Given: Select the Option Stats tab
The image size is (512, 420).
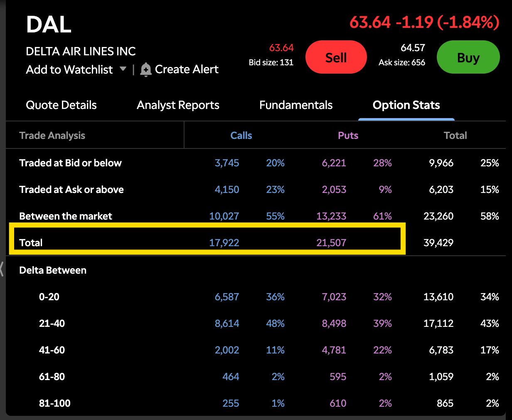Looking at the screenshot, I should 406,105.
